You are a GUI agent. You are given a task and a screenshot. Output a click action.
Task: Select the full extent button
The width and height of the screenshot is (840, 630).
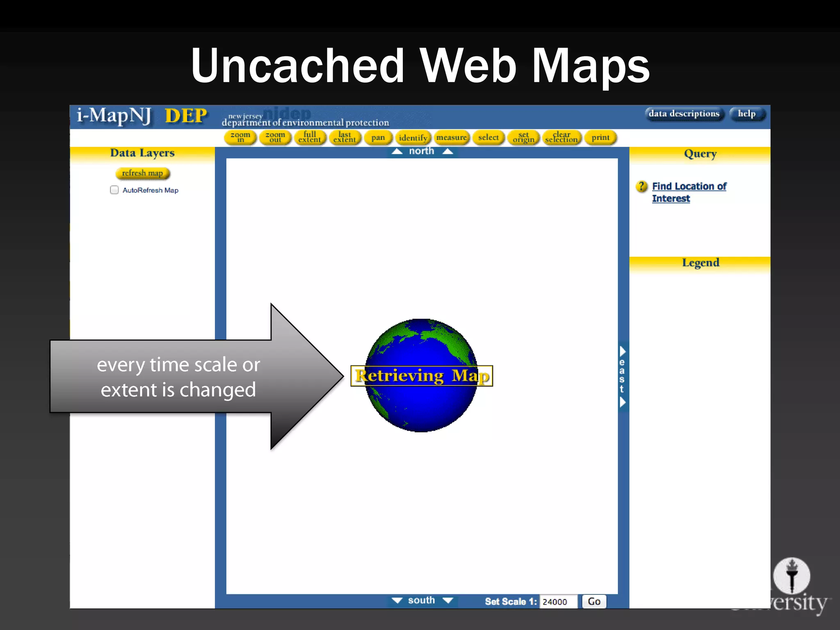pos(310,137)
